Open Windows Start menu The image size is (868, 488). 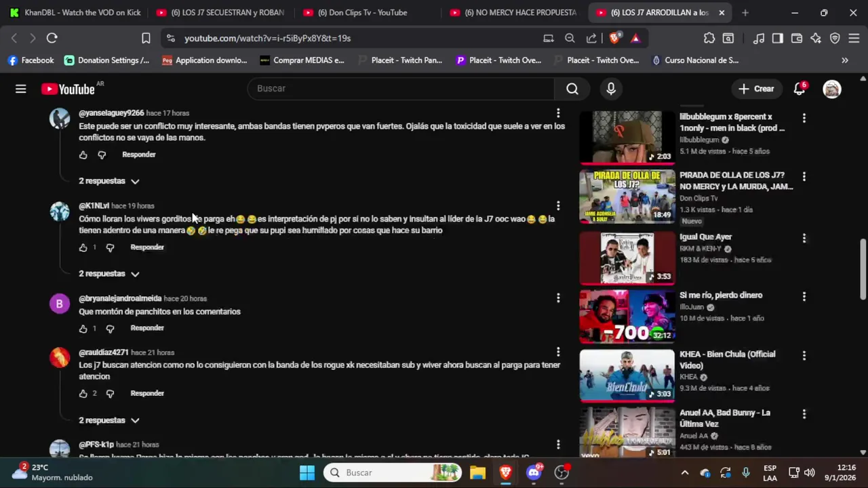(x=307, y=472)
